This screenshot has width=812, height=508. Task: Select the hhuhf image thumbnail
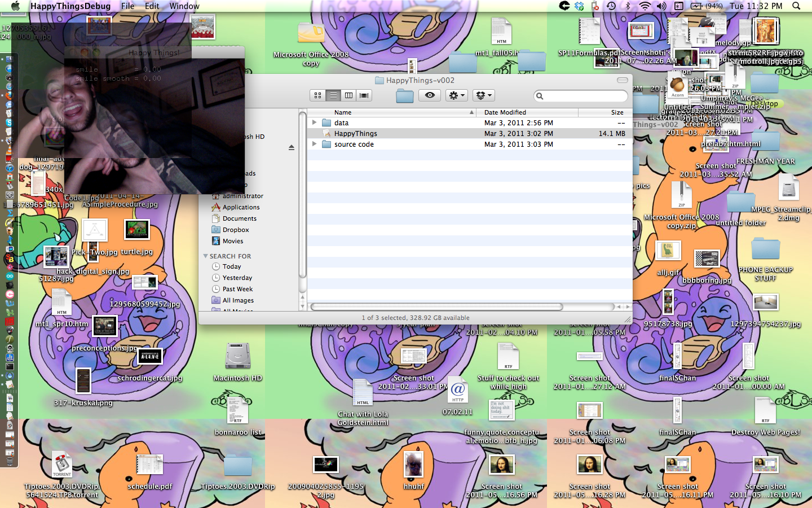pyautogui.click(x=413, y=465)
